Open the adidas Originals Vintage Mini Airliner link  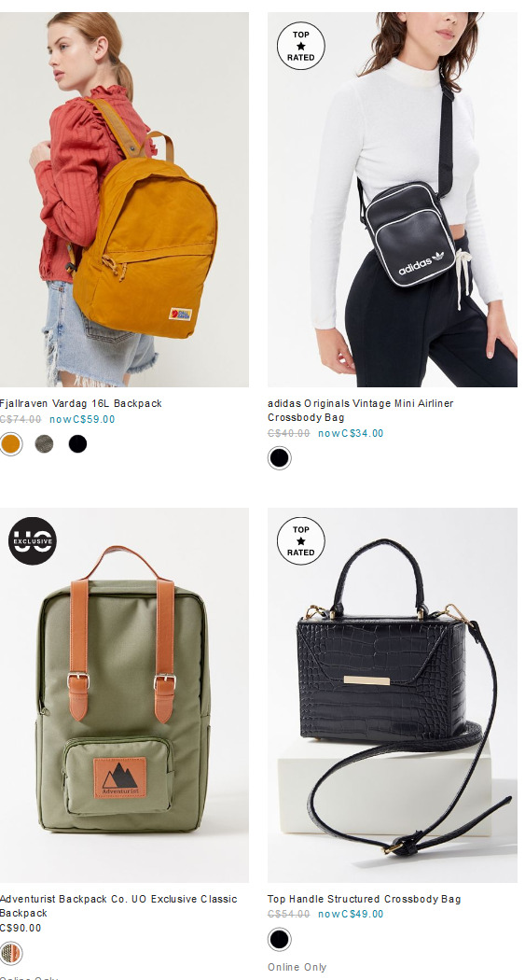coord(361,411)
